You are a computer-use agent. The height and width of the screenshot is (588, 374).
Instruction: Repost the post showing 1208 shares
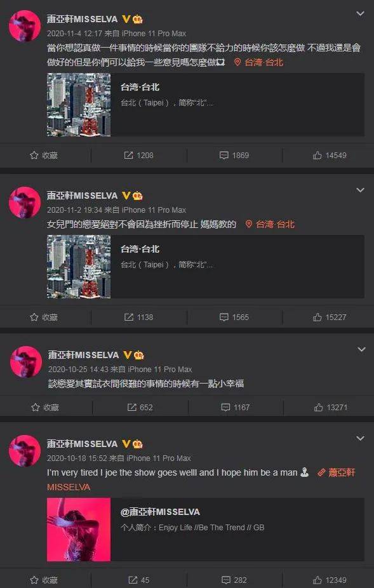click(138, 155)
